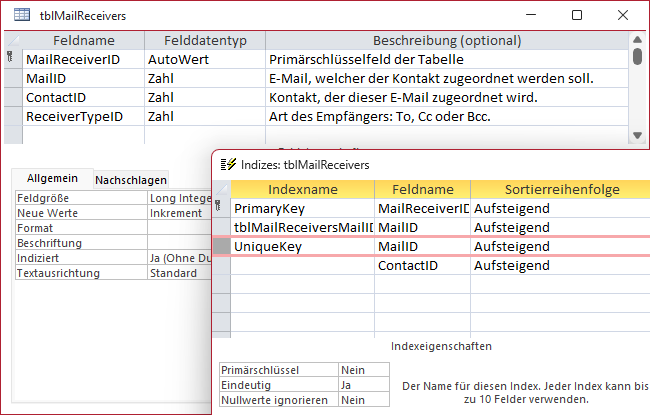Select the MailReceiverID field name cell
This screenshot has height=415, width=650.
pos(83,60)
